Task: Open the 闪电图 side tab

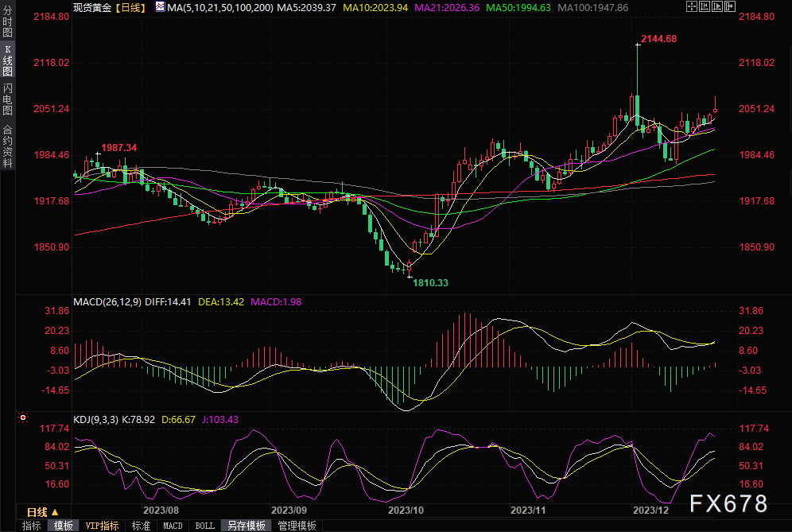Action: tap(8, 100)
